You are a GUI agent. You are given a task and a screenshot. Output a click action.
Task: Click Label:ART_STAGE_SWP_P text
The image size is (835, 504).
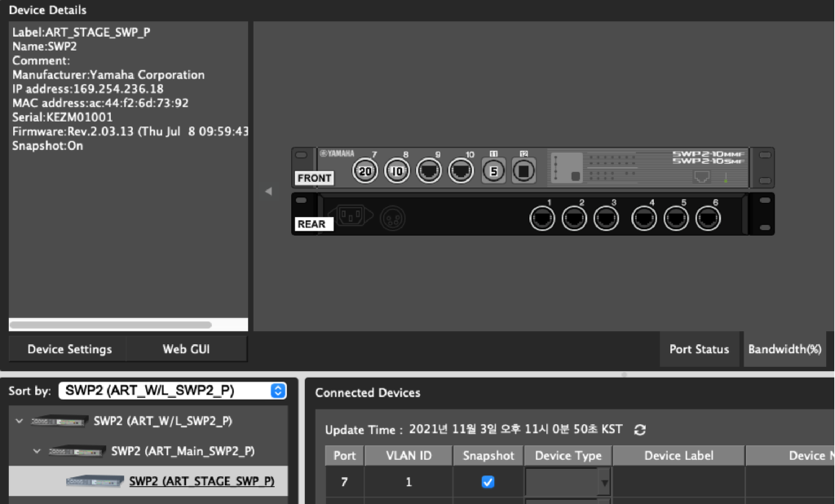click(81, 33)
